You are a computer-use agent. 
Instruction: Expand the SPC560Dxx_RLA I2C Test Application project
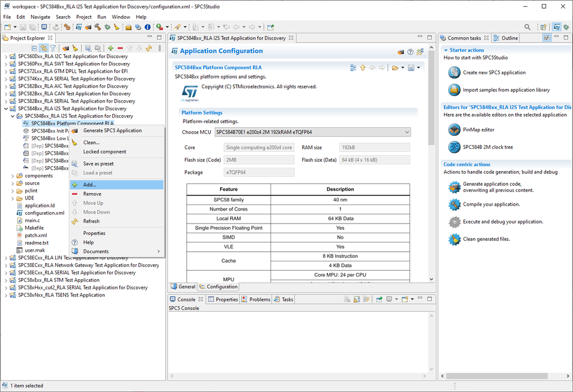[x=6, y=57]
